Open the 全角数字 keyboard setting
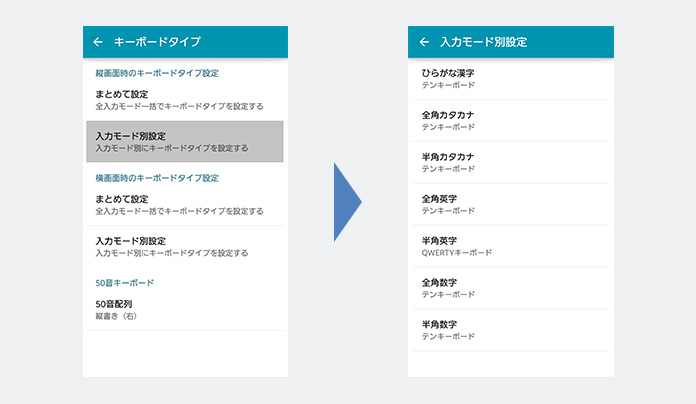The width and height of the screenshot is (696, 404). (511, 289)
